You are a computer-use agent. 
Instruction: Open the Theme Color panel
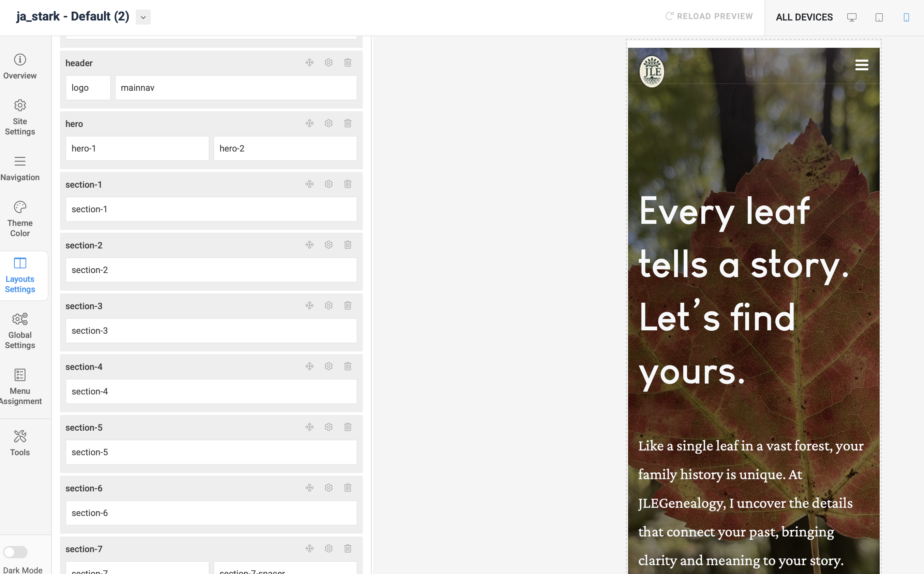[20, 219]
